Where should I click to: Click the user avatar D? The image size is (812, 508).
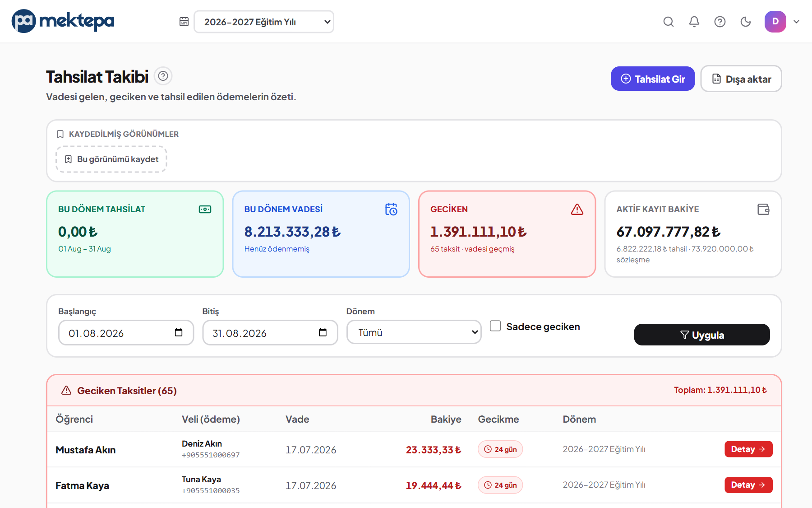pos(775,22)
